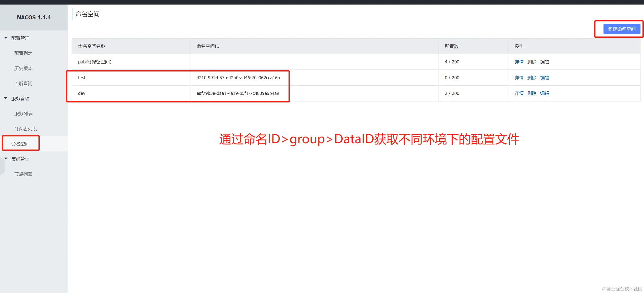Collapse the 配置管理 menu arrow
Image resolution: width=644 pixels, height=293 pixels.
click(x=6, y=38)
